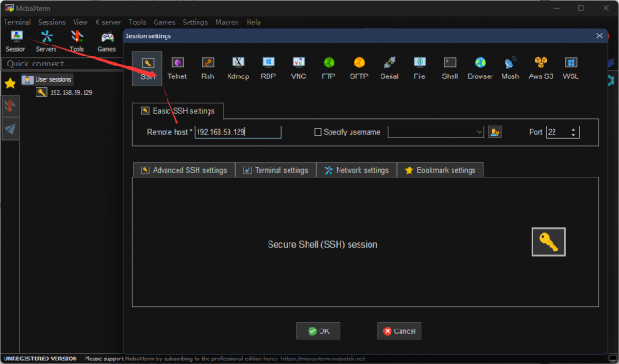The width and height of the screenshot is (619, 364).
Task: Select the Telnet session type
Action: tap(177, 68)
